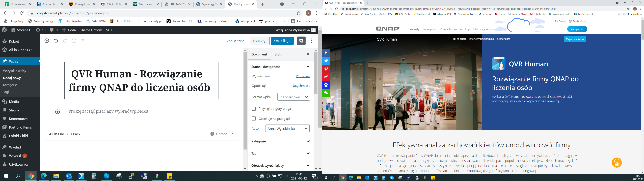
Task: Open content structure info icon
Action: (x=74, y=41)
